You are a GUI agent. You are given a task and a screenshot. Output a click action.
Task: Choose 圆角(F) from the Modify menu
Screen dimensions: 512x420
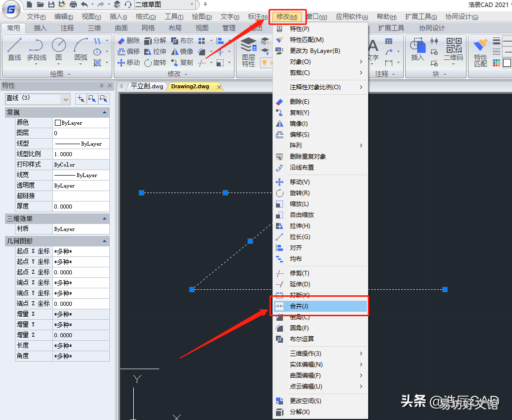tap(320, 328)
